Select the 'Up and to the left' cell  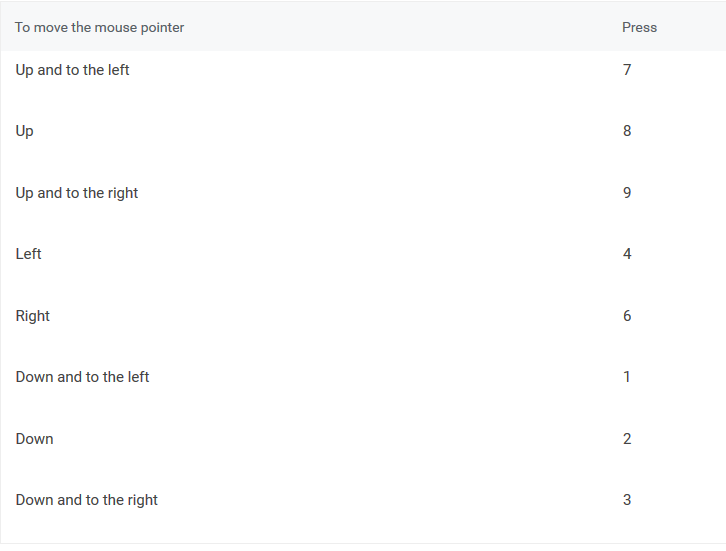72,70
